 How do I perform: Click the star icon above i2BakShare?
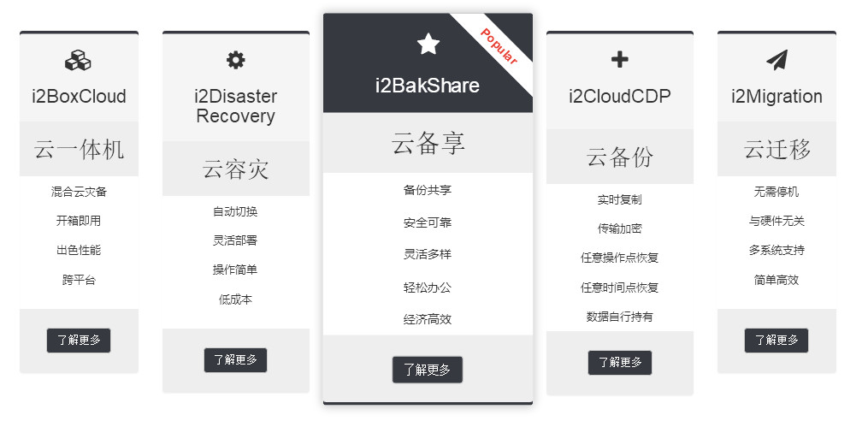click(428, 44)
